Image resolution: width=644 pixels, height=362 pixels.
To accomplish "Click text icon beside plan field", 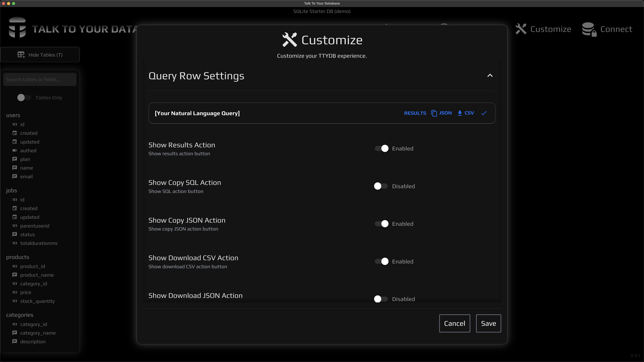I will click(15, 159).
